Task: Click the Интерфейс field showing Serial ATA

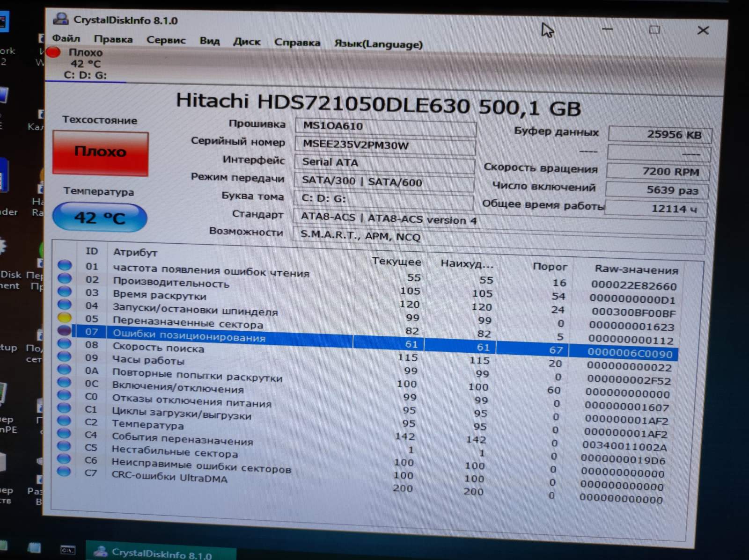Action: (384, 163)
